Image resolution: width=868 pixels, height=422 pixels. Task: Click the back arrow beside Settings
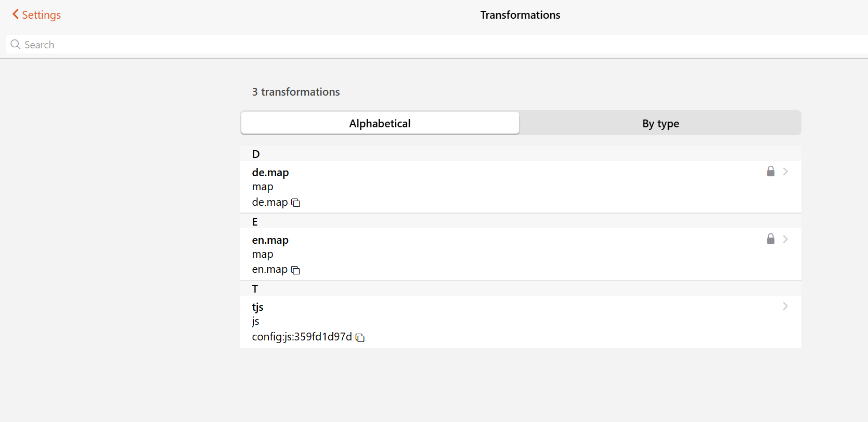tap(16, 15)
